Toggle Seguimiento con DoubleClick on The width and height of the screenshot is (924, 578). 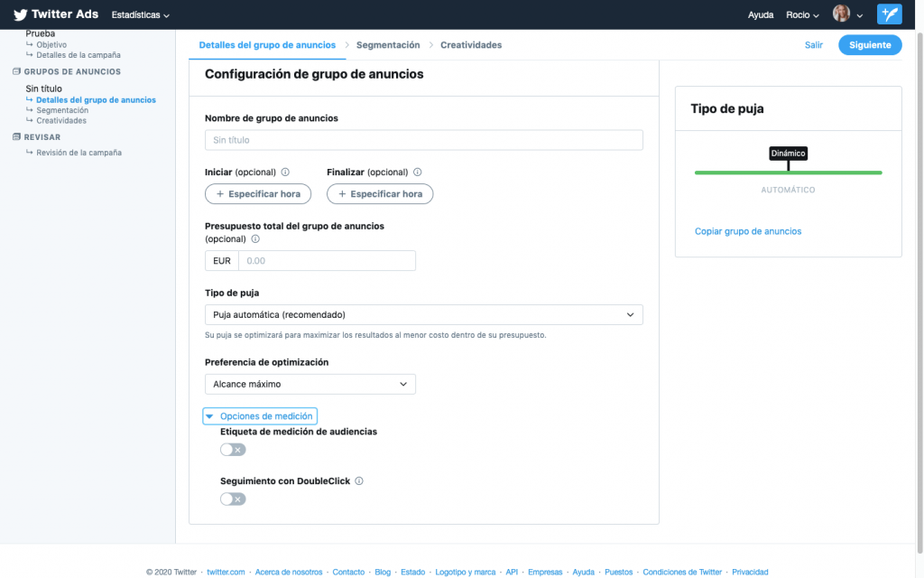click(233, 499)
